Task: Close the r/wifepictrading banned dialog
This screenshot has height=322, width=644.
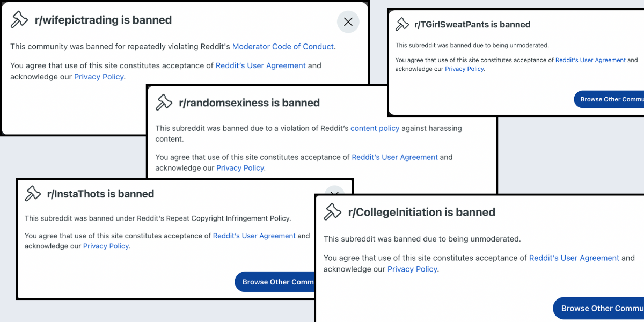Action: [348, 22]
